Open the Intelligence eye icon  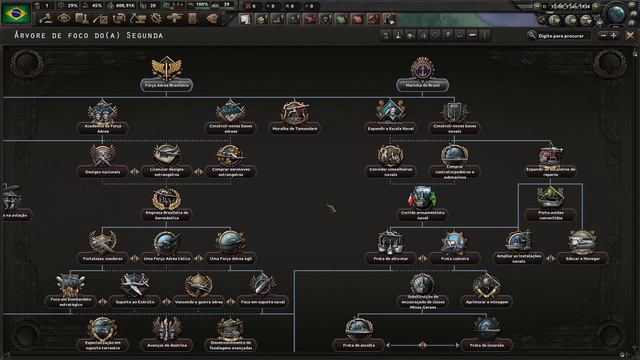(x=64, y=18)
